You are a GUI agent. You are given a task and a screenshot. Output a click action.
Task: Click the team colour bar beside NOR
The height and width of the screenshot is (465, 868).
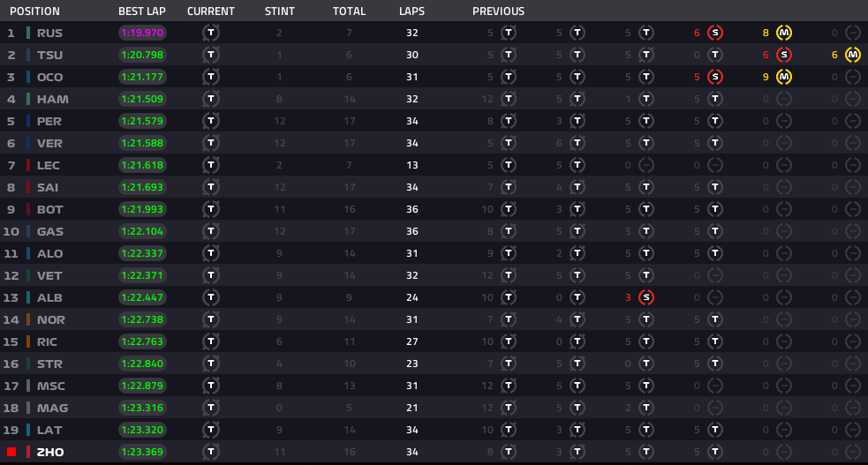click(28, 319)
